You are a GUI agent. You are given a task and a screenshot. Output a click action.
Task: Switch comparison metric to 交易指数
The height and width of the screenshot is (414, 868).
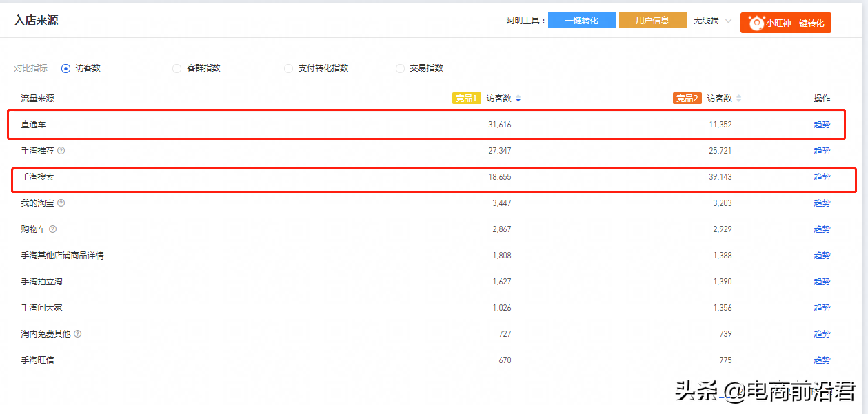pos(400,68)
